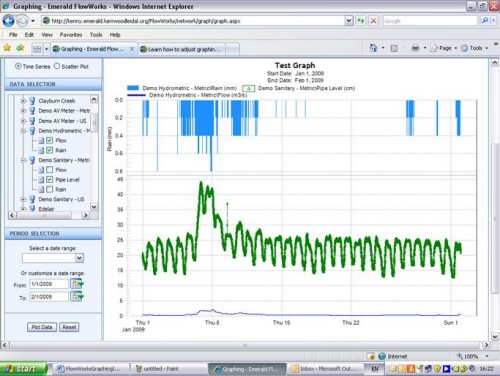Click the Refresh page icon
This screenshot has width=500, height=376.
[x=361, y=21]
